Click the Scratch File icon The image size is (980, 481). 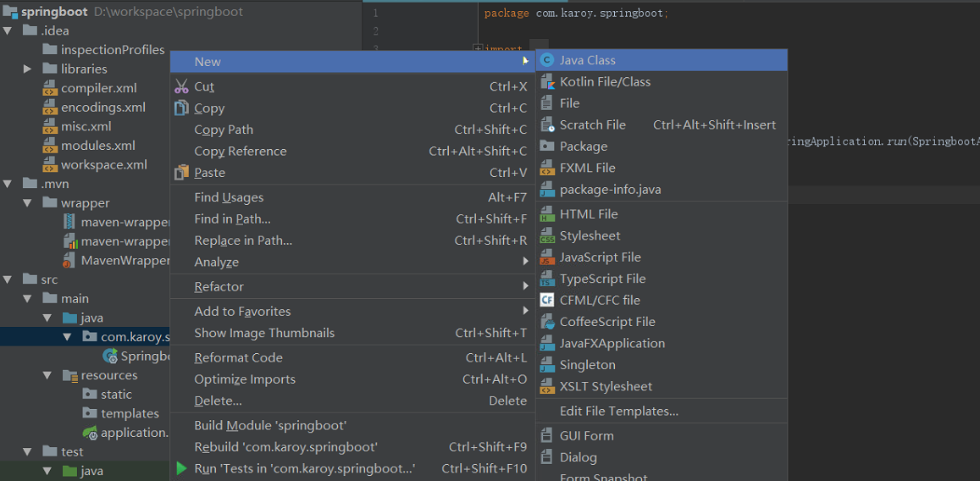(x=547, y=125)
